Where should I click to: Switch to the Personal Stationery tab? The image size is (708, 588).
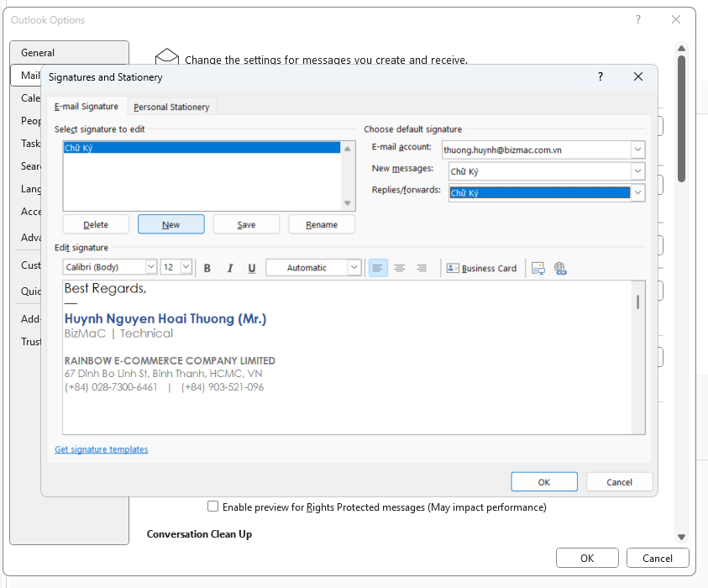coord(171,107)
